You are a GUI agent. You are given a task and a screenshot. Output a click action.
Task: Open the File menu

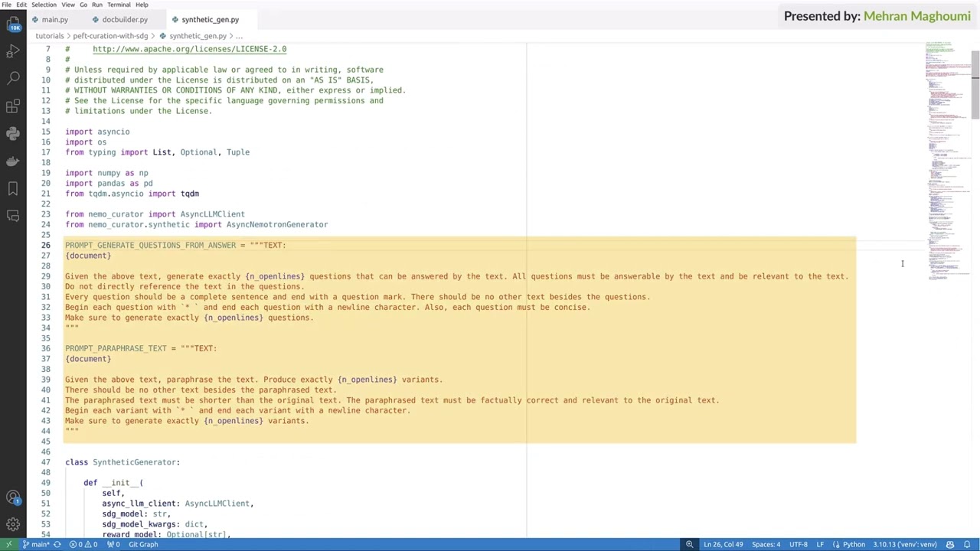pos(7,5)
